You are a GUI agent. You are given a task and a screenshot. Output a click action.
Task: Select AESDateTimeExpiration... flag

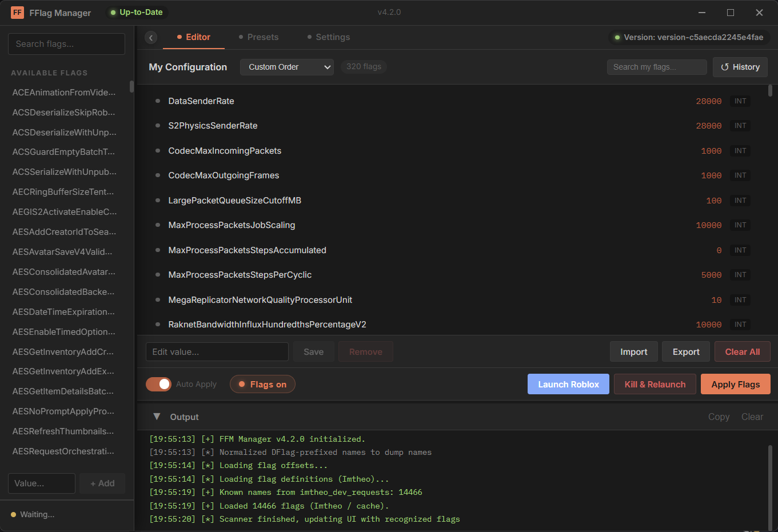(x=64, y=312)
